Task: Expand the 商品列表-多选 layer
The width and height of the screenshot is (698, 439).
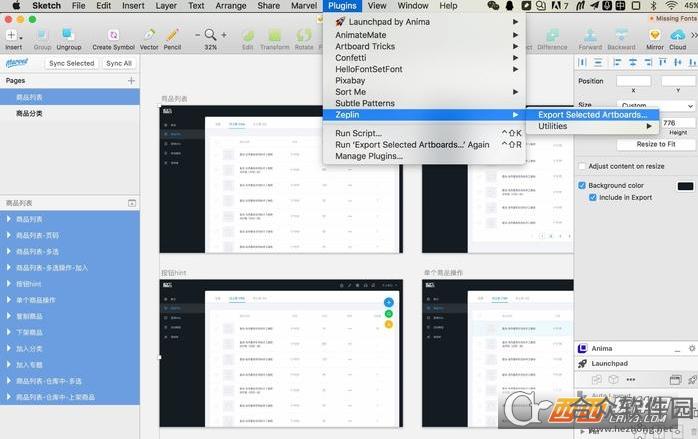Action: click(x=8, y=251)
